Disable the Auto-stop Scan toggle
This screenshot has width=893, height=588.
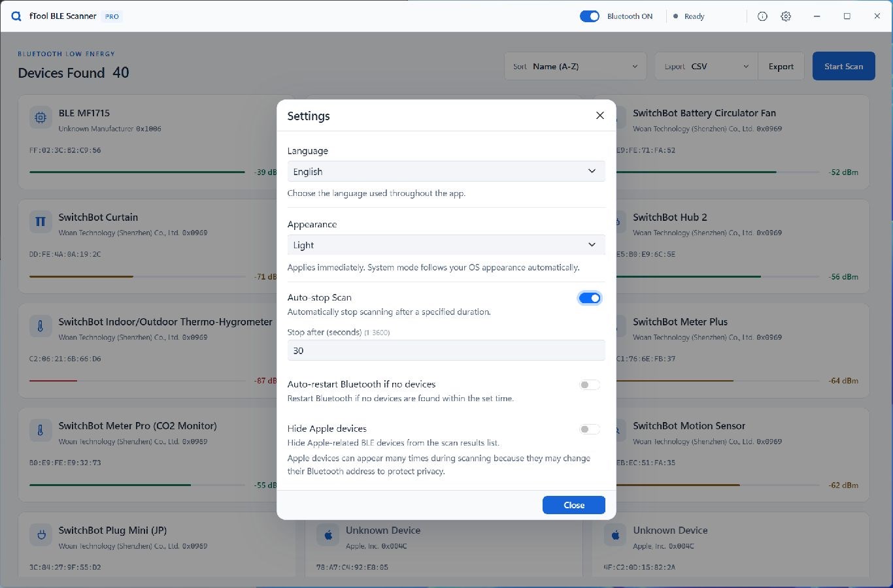[590, 298]
